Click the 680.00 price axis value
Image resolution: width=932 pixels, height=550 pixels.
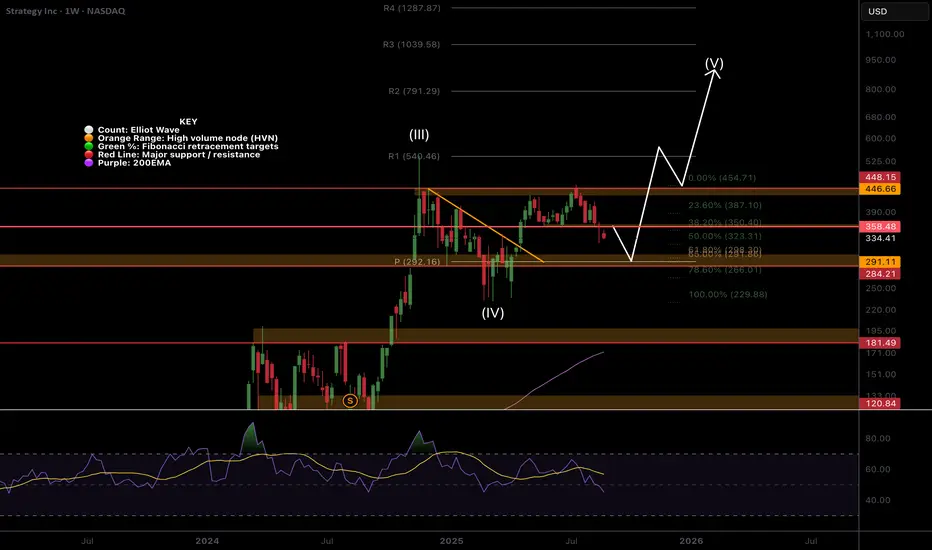pyautogui.click(x=881, y=117)
